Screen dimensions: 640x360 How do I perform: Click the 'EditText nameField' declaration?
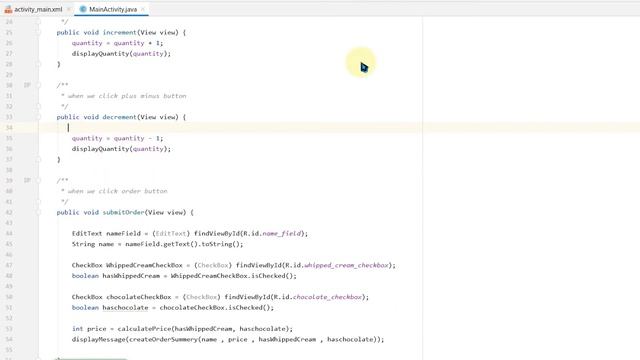click(x=106, y=233)
